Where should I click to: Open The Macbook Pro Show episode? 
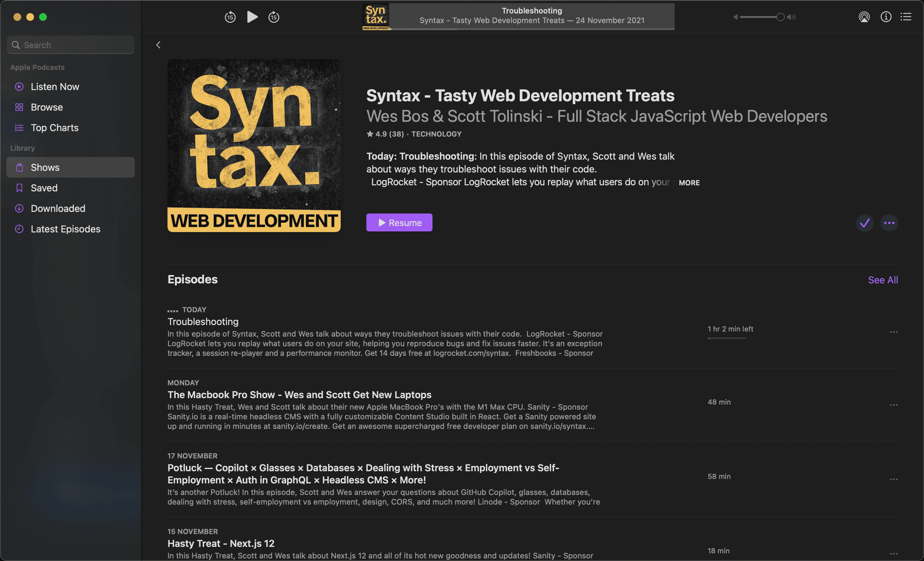point(299,395)
